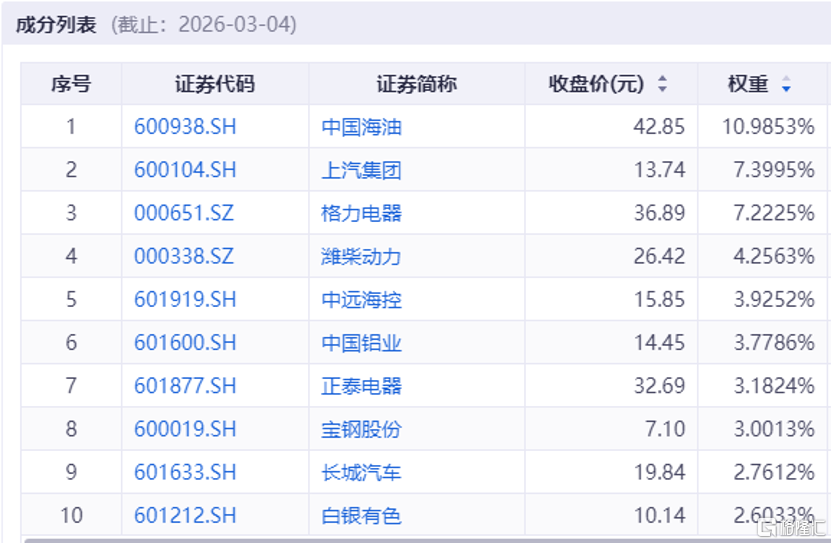Select weight value 7.2225%
Image resolution: width=832 pixels, height=544 pixels.
click(x=774, y=213)
